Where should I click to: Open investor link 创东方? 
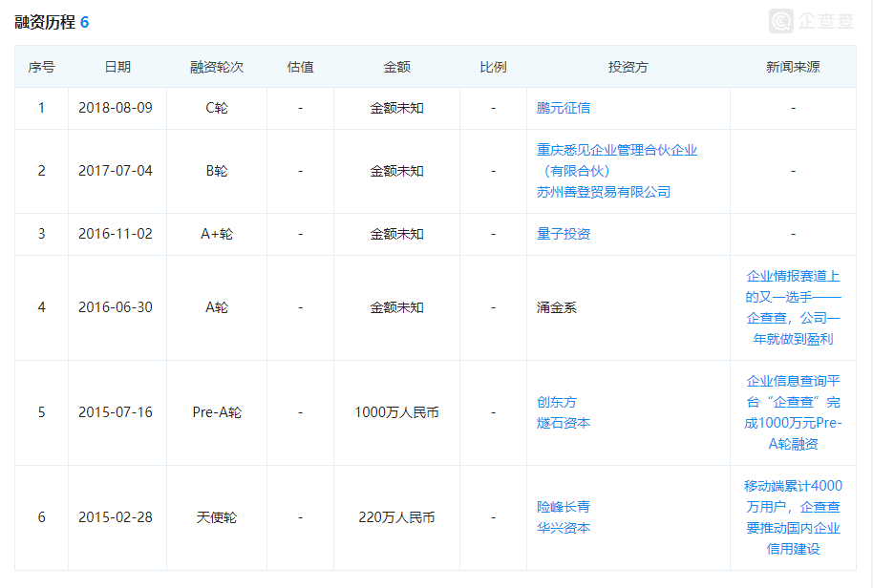(x=556, y=402)
